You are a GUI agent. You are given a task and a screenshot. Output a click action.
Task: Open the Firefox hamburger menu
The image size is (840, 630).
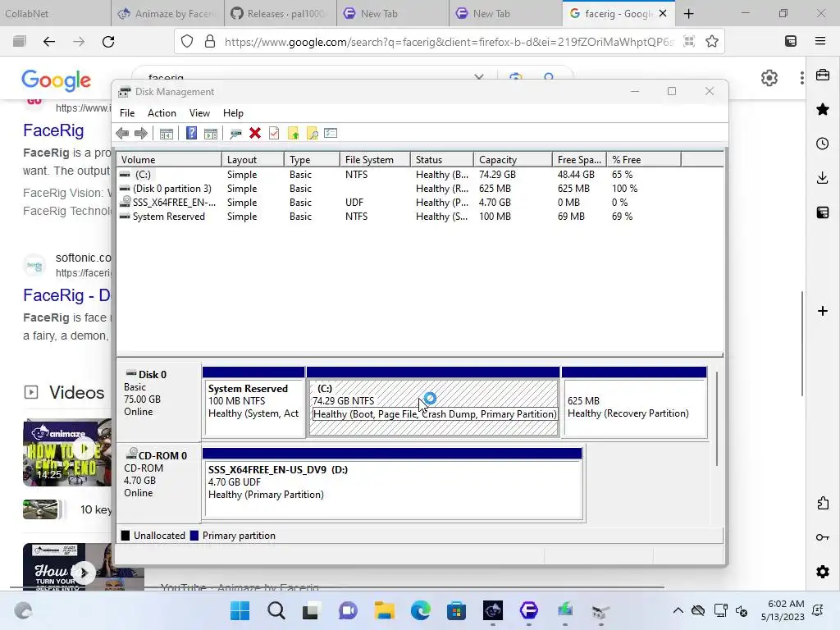click(x=820, y=41)
